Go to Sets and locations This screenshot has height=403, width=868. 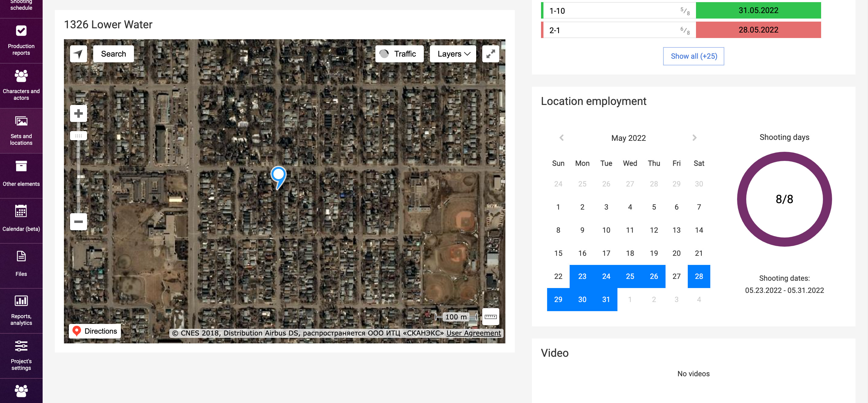coord(21,130)
